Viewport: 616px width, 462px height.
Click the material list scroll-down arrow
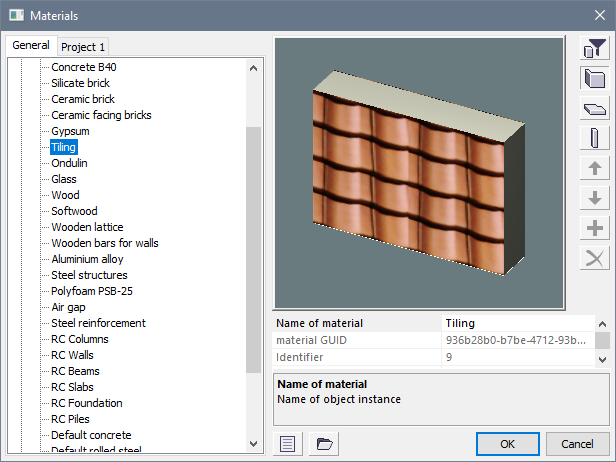253,441
